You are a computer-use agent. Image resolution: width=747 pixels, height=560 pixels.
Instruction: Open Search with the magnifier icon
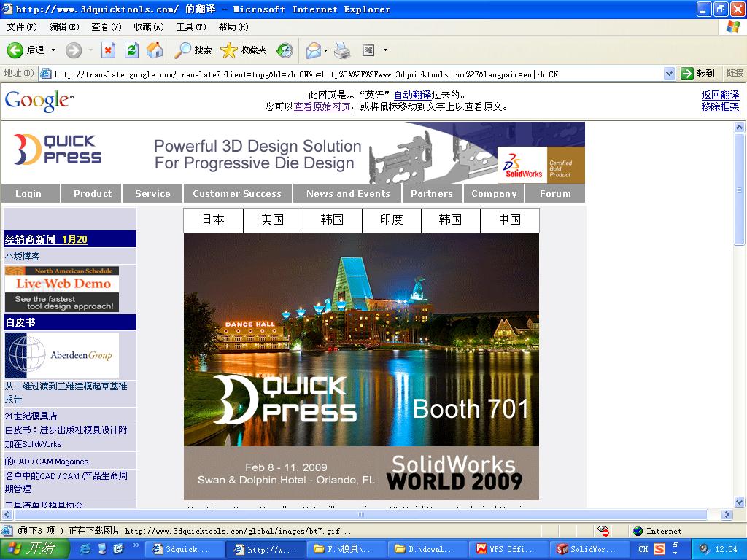(x=182, y=50)
